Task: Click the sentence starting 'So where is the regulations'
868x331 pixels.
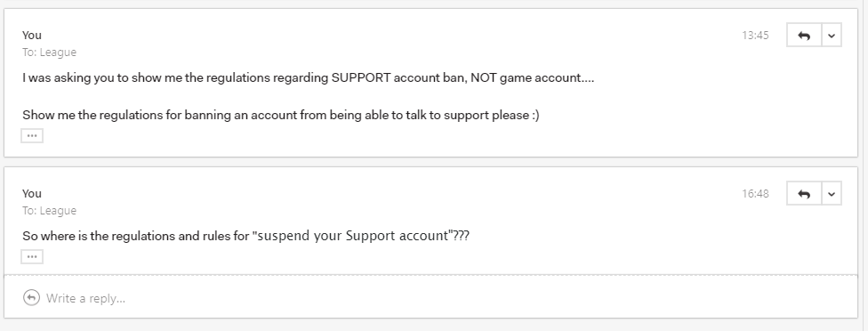Action: (245, 237)
